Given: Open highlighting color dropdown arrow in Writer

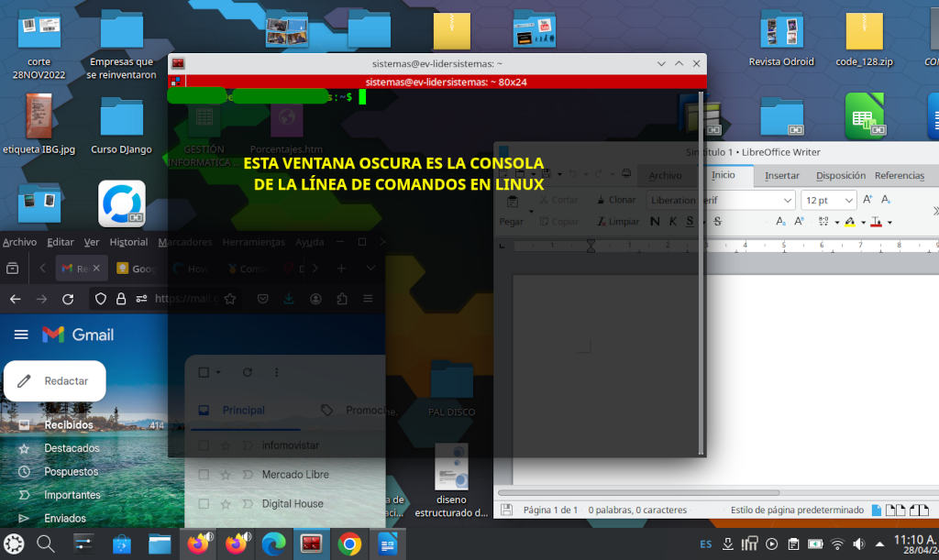Looking at the screenshot, I should click(x=863, y=223).
